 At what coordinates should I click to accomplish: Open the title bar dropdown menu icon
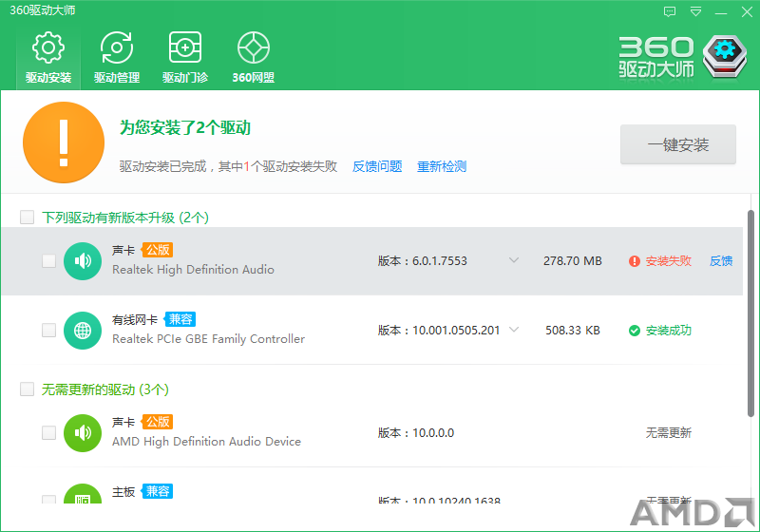(x=695, y=11)
